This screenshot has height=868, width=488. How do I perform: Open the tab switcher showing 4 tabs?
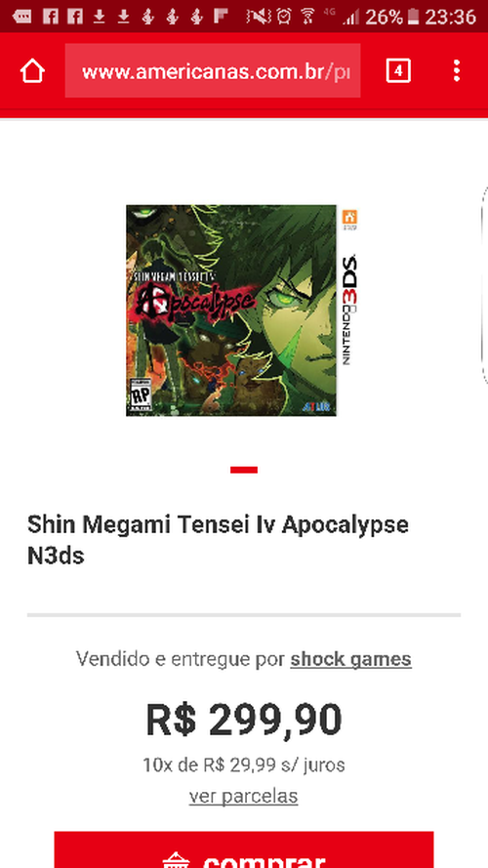click(398, 71)
